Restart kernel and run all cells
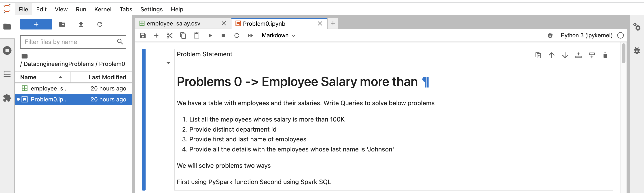The image size is (644, 193). click(250, 36)
